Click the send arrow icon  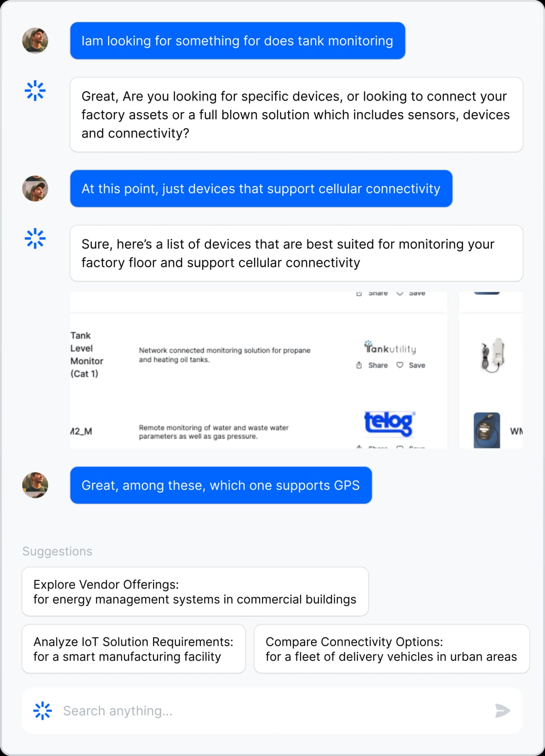(x=502, y=711)
